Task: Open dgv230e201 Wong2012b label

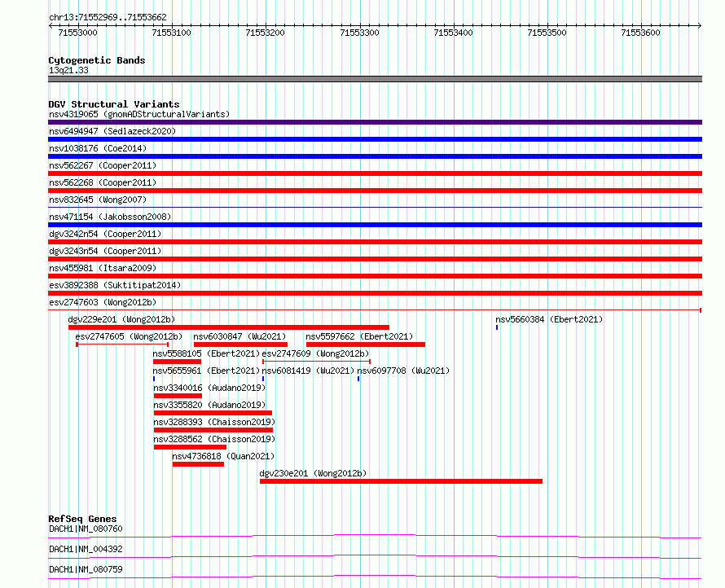Action: [313, 473]
